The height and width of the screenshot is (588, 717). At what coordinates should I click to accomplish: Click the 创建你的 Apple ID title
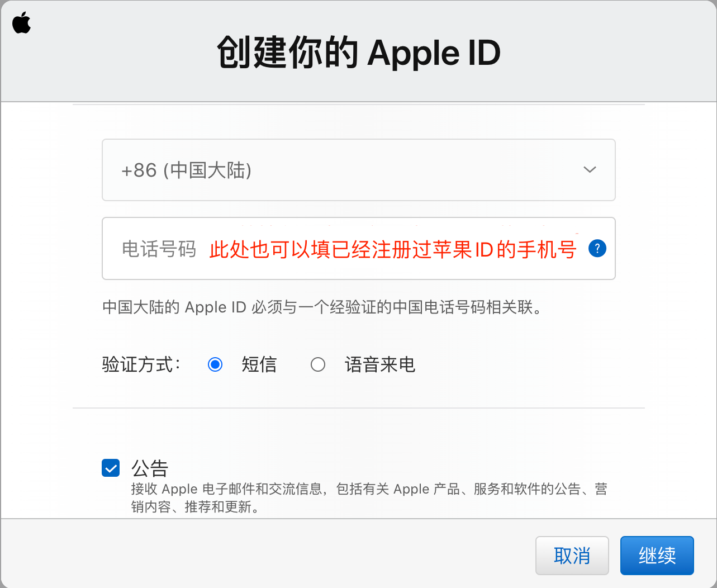[x=358, y=53]
